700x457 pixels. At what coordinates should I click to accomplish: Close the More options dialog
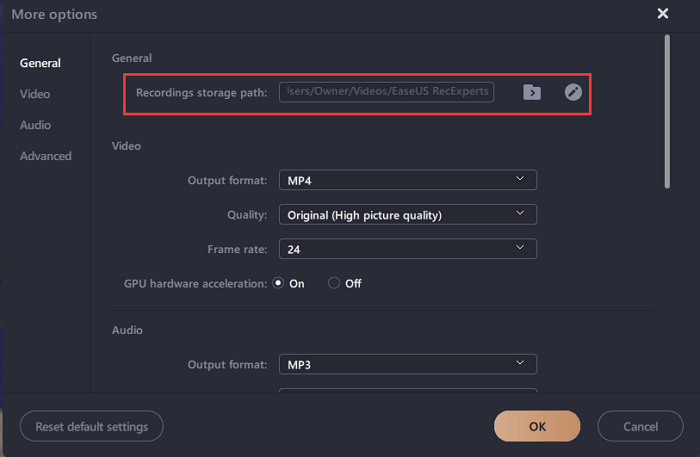click(x=662, y=14)
